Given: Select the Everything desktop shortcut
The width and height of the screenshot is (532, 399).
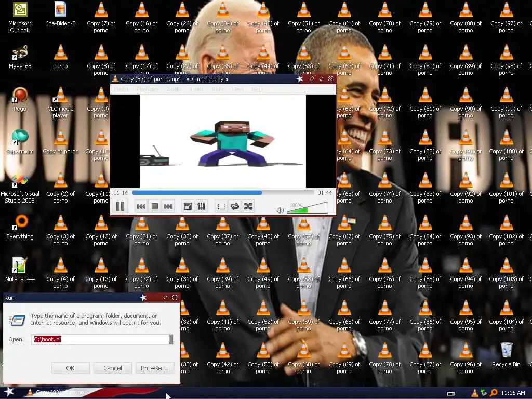Looking at the screenshot, I should pyautogui.click(x=20, y=228).
